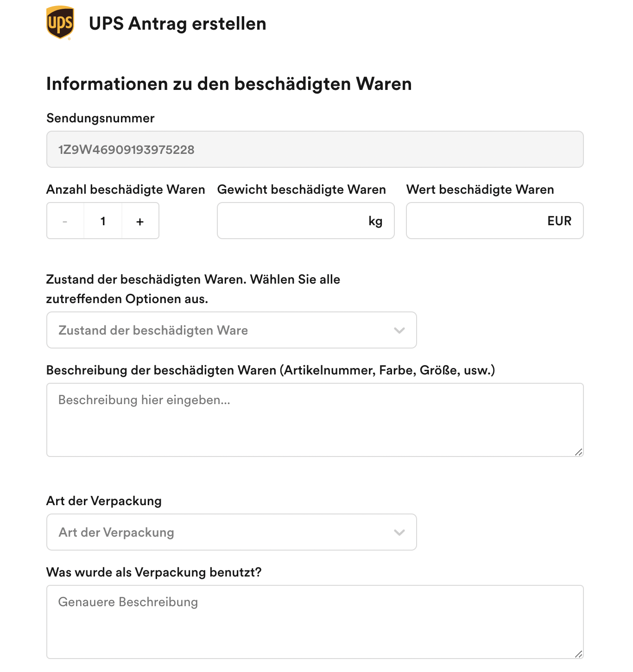This screenshot has height=672, width=633.
Task: Click the Sendungsnummer field with tracking number
Action: pyautogui.click(x=315, y=149)
